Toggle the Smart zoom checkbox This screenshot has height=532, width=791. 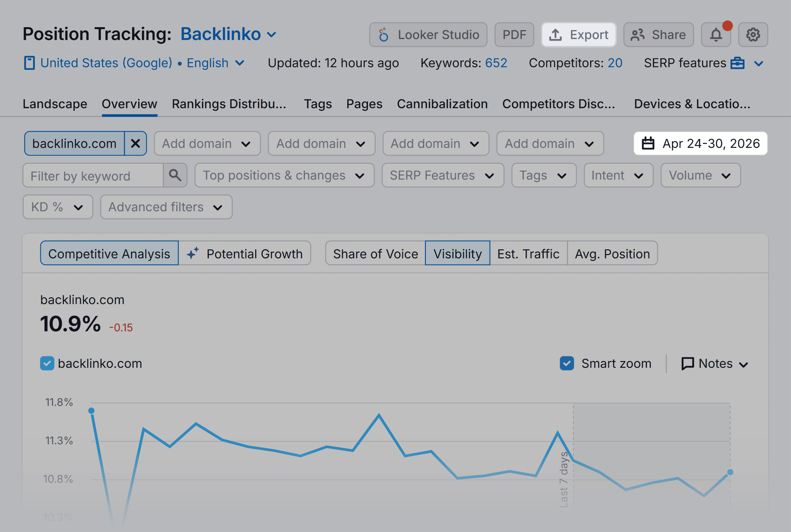(567, 363)
